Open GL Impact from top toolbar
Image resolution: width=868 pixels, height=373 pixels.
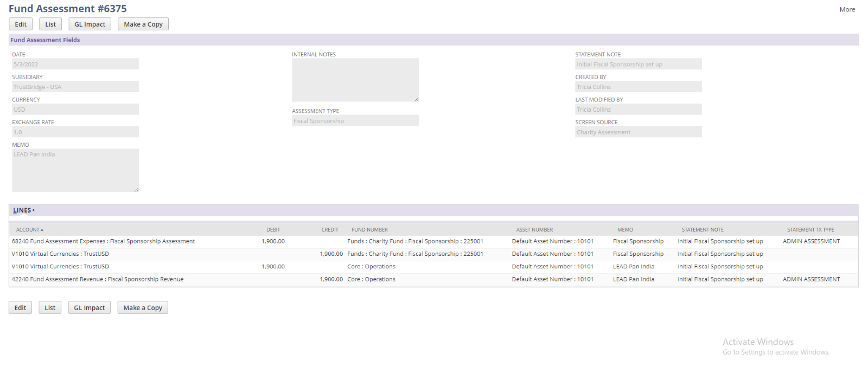(x=90, y=24)
